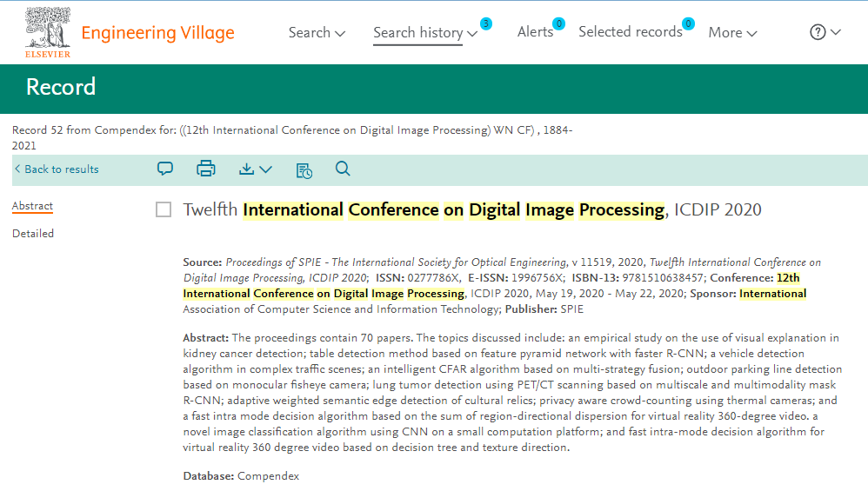Screen dimensions: 868x491
Task: Go back to results
Action: pyautogui.click(x=57, y=169)
